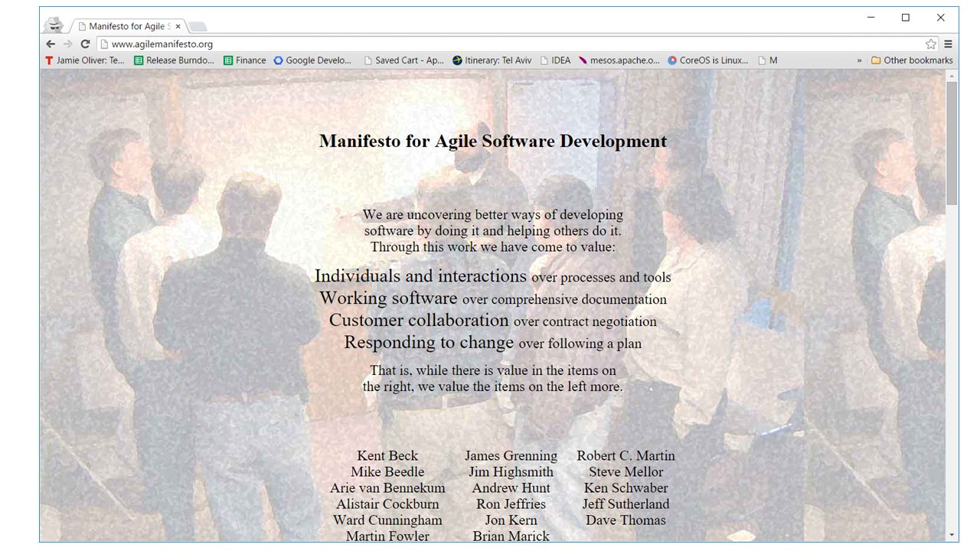Click the name Arie van Bennekum
Screen dimensions: 980x551
(x=387, y=487)
